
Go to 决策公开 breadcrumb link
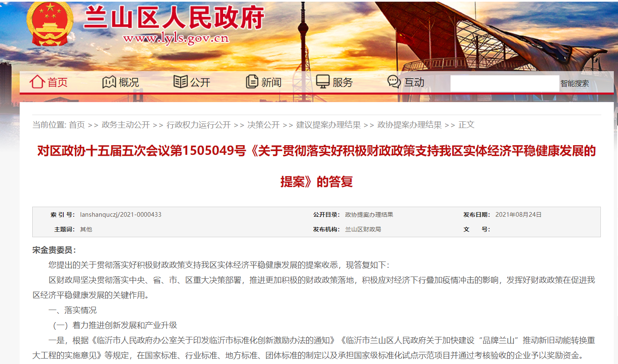(263, 125)
